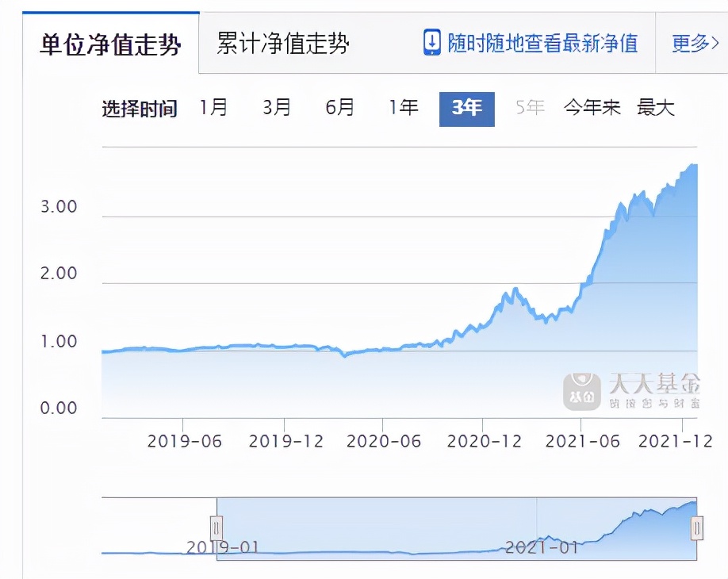728x579 pixels.
Task: Click the left handle of the range selector
Action: (x=216, y=527)
